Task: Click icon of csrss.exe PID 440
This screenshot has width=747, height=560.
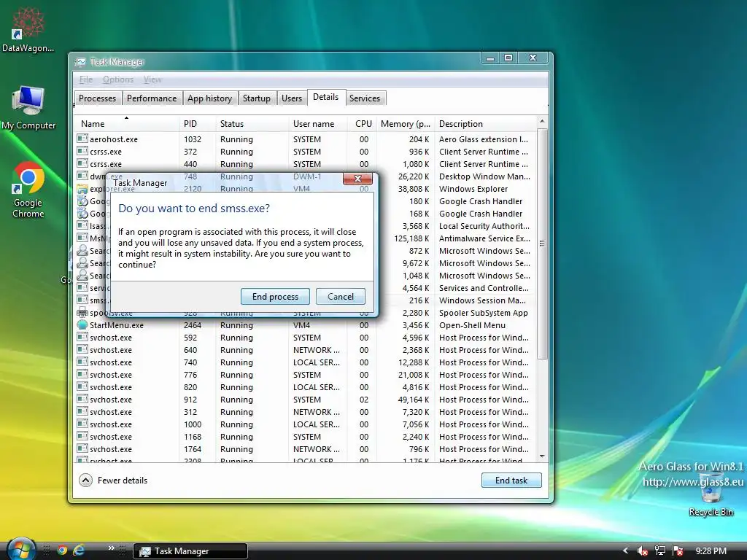Action: point(82,163)
